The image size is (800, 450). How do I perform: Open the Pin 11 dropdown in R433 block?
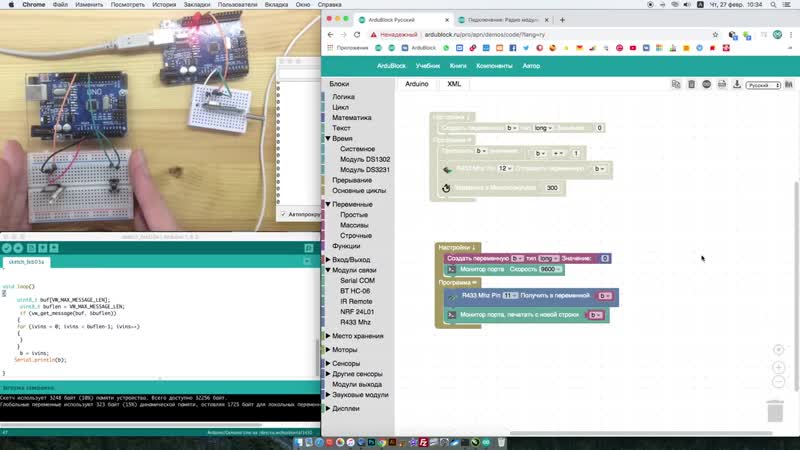[510, 296]
